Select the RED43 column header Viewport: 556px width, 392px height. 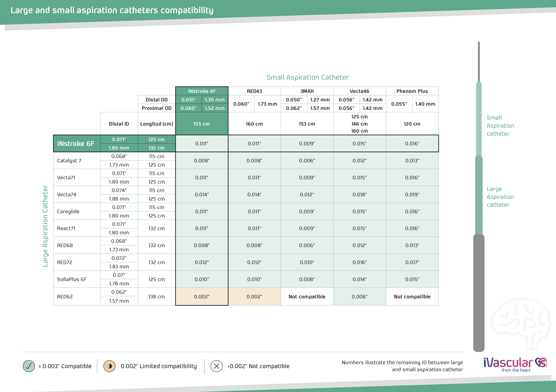[254, 91]
